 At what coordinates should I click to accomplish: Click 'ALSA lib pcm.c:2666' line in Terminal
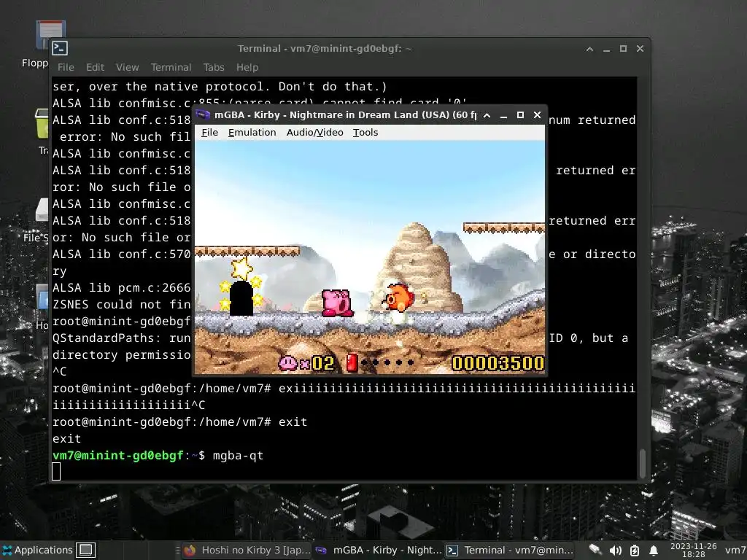pyautogui.click(x=122, y=287)
